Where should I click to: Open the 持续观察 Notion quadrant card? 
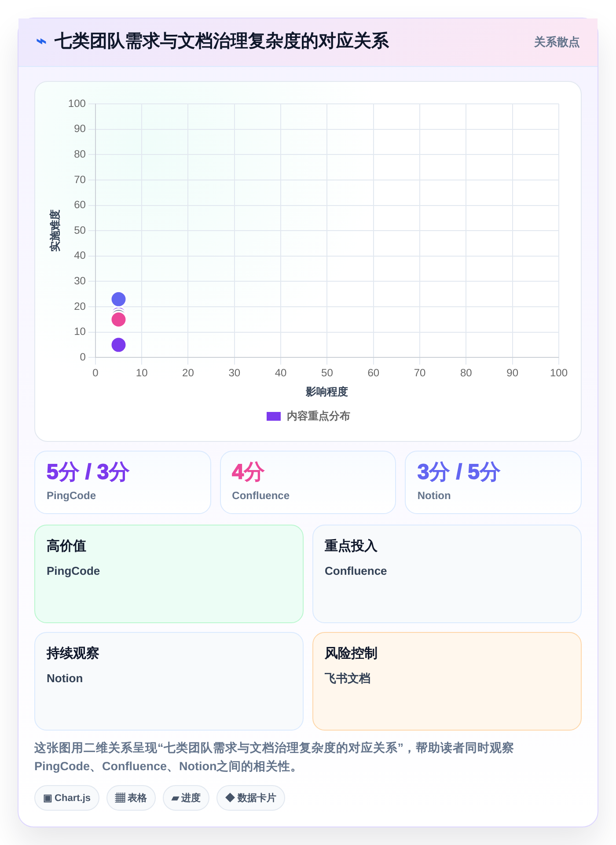click(169, 681)
